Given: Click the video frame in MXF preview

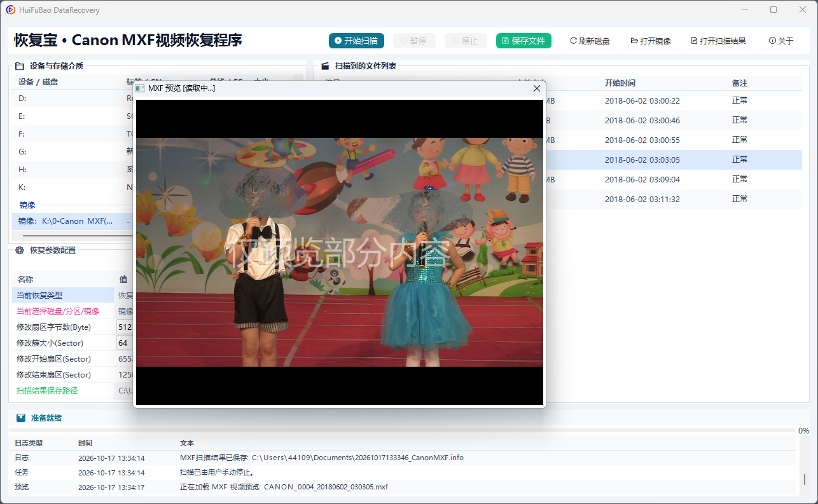Looking at the screenshot, I should pyautogui.click(x=340, y=252).
